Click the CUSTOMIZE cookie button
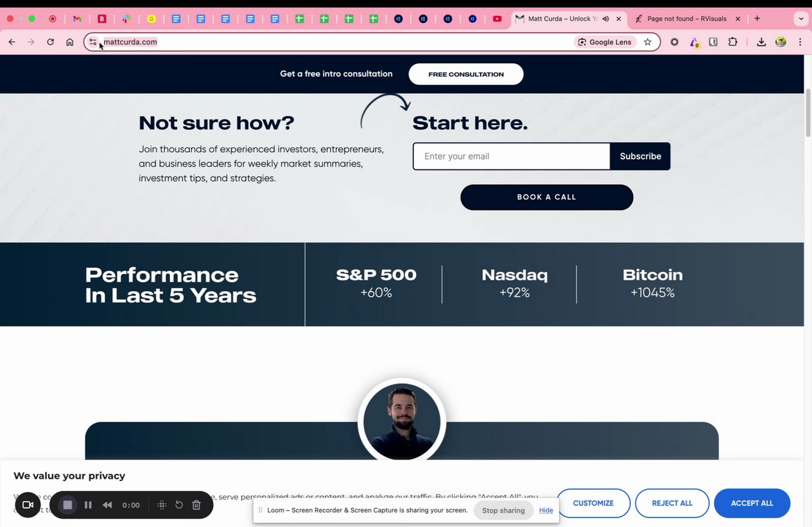This screenshot has width=812, height=527. tap(593, 504)
